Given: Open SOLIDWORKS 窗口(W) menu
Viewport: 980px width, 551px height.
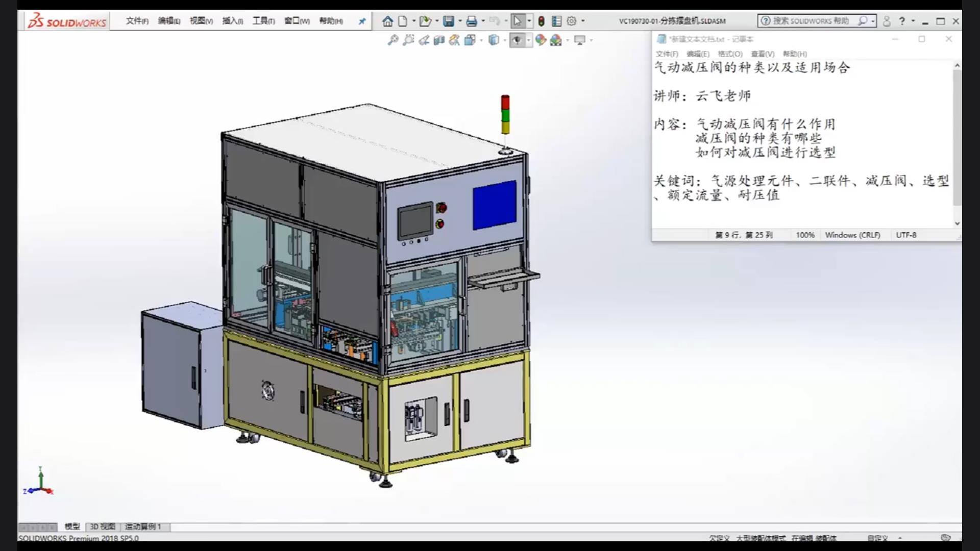Looking at the screenshot, I should [297, 21].
